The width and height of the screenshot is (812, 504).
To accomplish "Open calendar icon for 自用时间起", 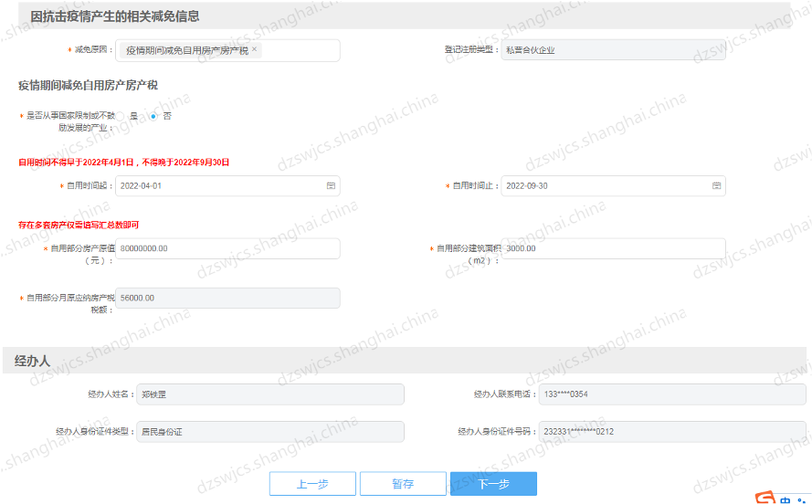I will click(x=331, y=185).
